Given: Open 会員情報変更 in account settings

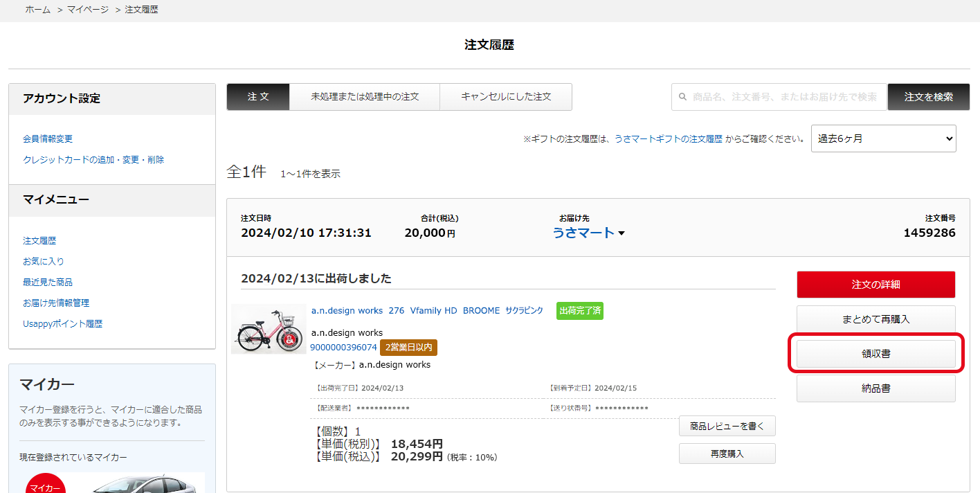Looking at the screenshot, I should pos(48,138).
